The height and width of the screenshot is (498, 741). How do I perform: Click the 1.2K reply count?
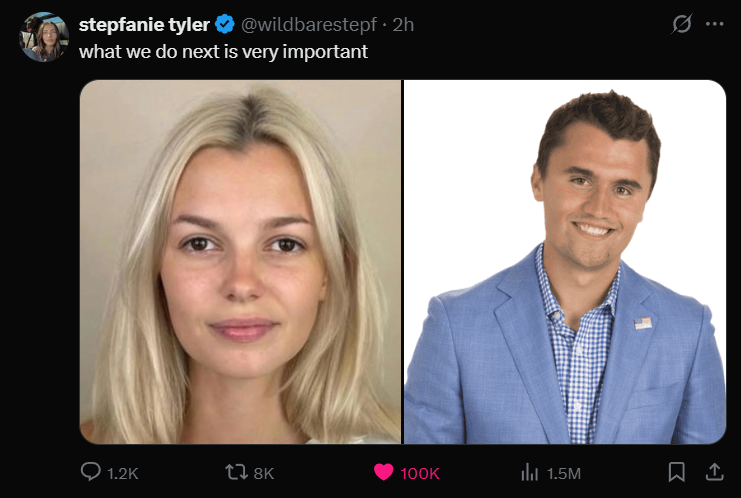click(124, 473)
